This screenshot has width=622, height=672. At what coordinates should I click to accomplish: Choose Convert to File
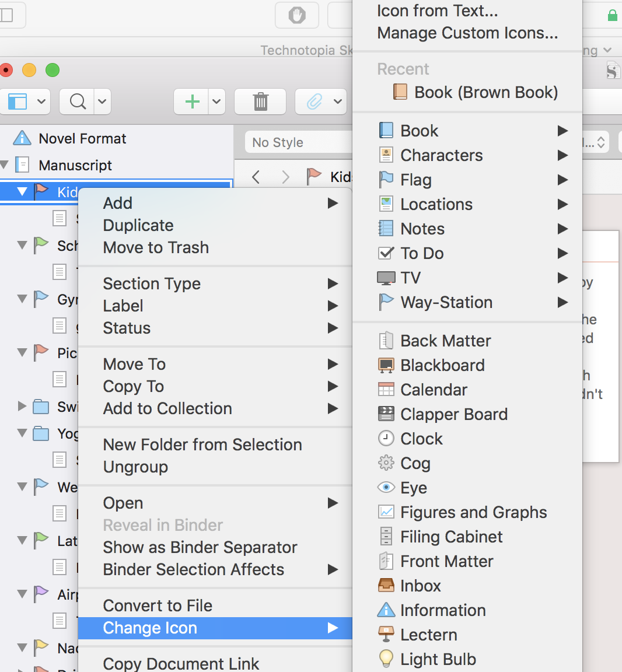(x=215, y=606)
